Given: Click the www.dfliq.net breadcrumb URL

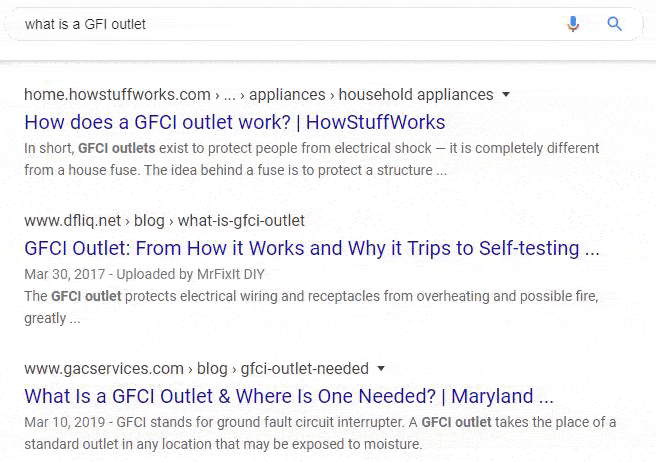Looking at the screenshot, I should click(164, 221).
